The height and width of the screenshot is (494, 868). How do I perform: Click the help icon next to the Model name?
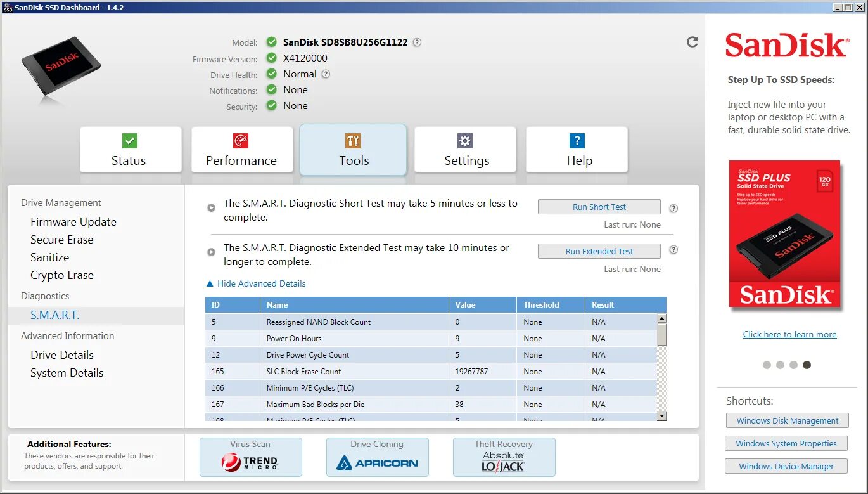pyautogui.click(x=417, y=42)
